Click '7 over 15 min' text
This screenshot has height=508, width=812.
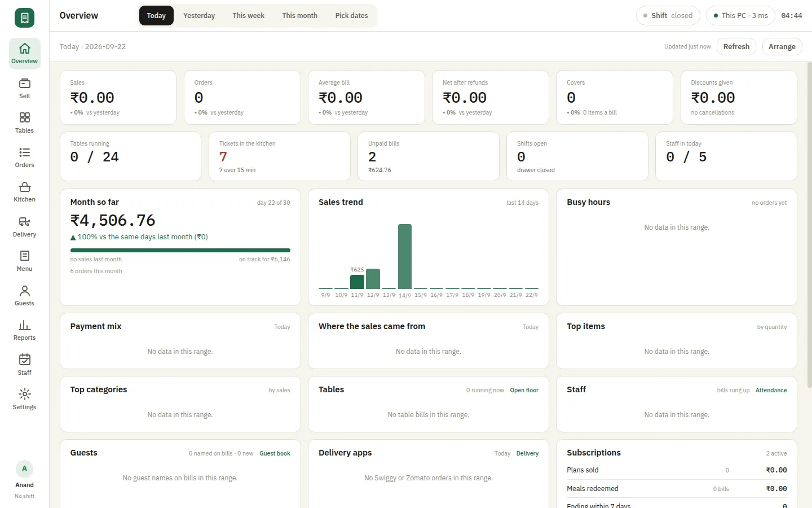237,170
